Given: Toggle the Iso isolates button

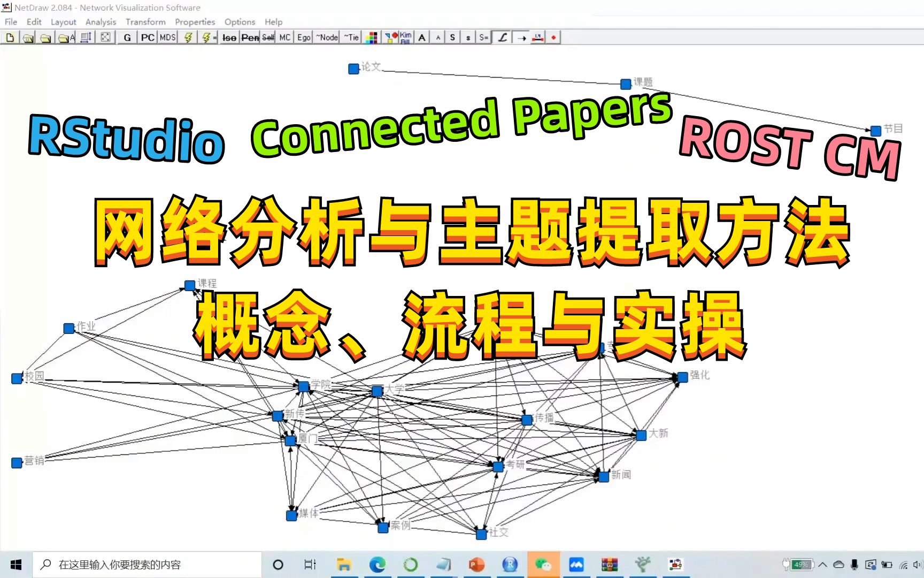Looking at the screenshot, I should [229, 37].
